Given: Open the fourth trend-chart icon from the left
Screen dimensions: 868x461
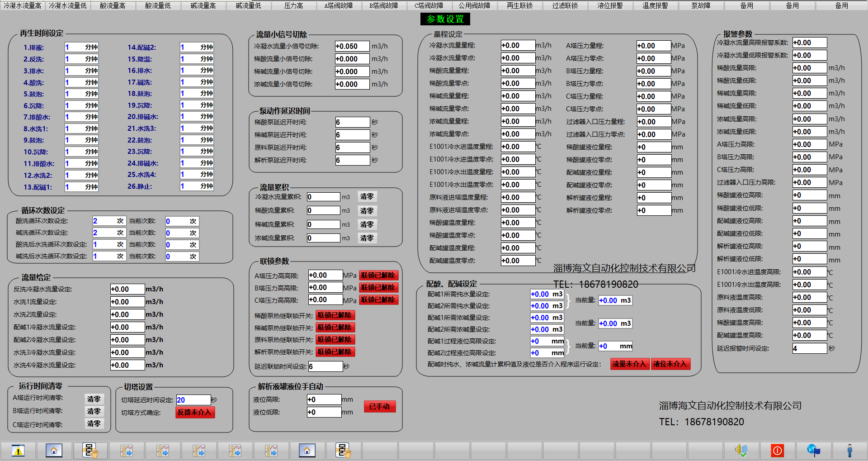Looking at the screenshot, I should [x=235, y=451].
